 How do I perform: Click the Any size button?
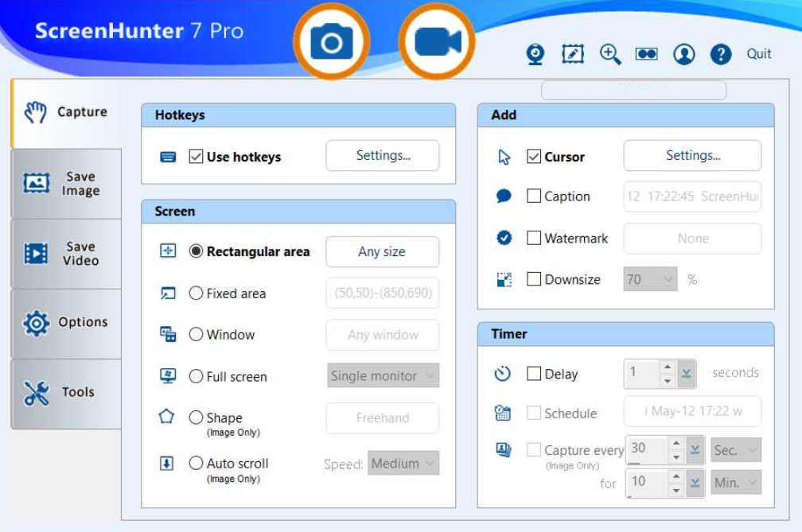point(383,251)
